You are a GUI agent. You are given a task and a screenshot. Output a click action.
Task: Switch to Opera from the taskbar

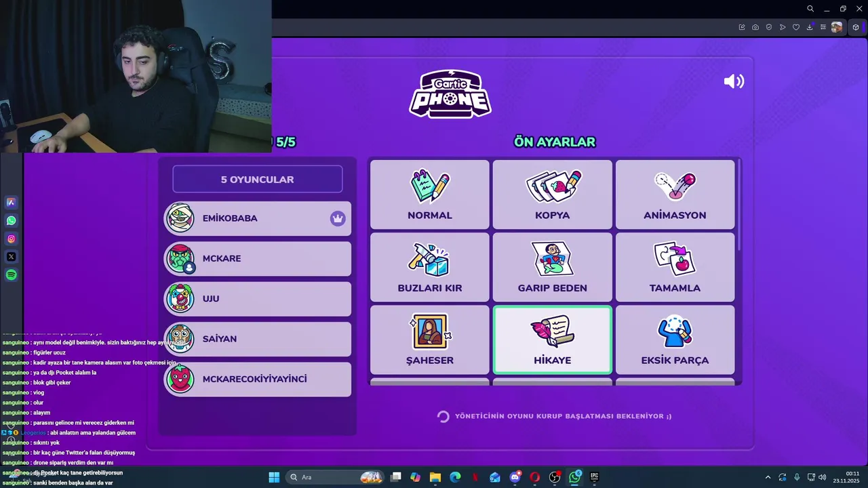[x=535, y=477]
